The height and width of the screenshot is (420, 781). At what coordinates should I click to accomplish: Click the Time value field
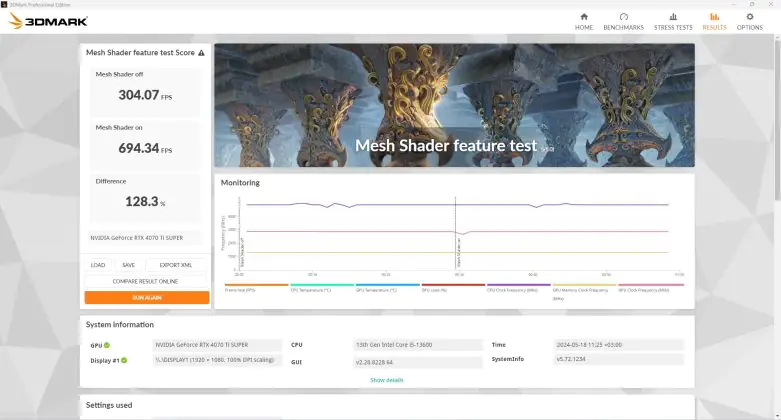tap(619, 345)
